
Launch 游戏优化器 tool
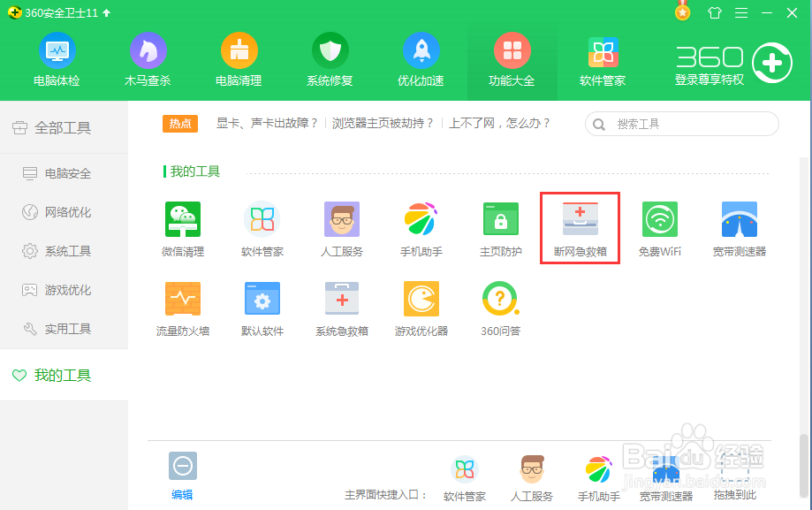click(x=421, y=308)
